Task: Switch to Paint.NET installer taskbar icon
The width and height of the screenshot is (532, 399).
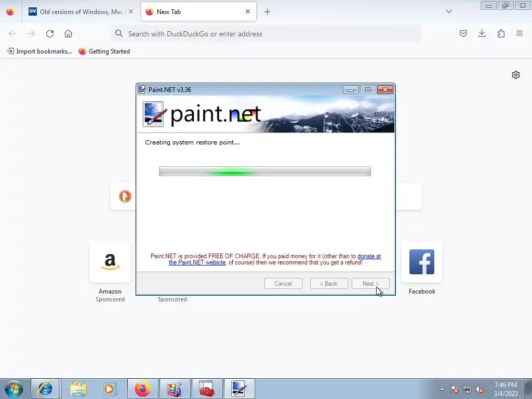Action: coord(239,389)
